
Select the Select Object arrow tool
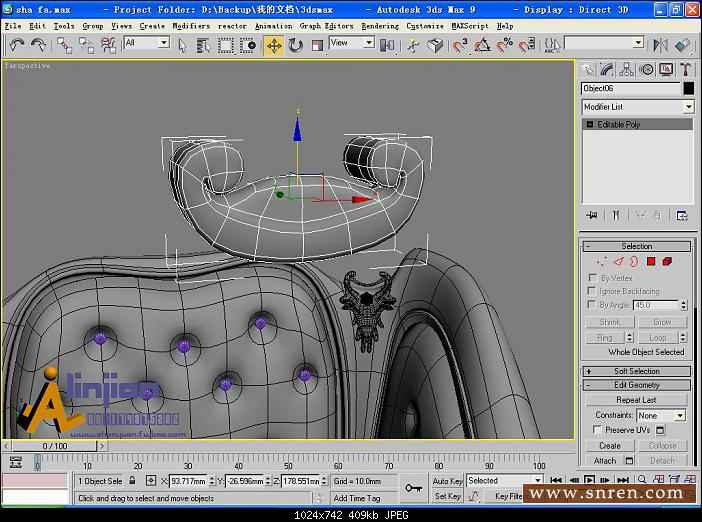point(181,46)
